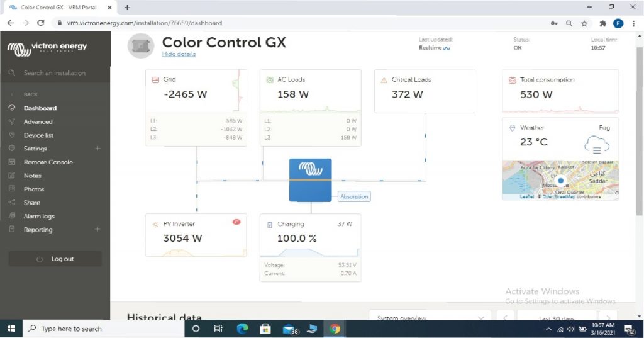Click the battery Charging icon
644x338 pixels.
tap(270, 225)
